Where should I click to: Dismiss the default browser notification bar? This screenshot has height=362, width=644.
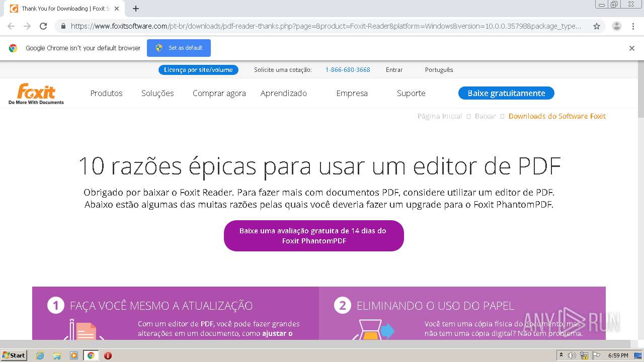[x=632, y=48]
